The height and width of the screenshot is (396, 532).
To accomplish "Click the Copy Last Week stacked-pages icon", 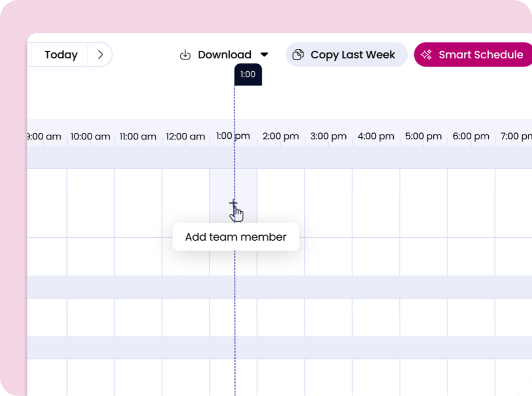I will tap(298, 55).
